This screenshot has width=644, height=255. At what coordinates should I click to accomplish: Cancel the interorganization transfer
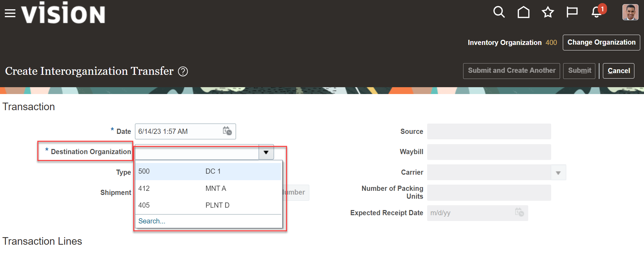(x=618, y=71)
